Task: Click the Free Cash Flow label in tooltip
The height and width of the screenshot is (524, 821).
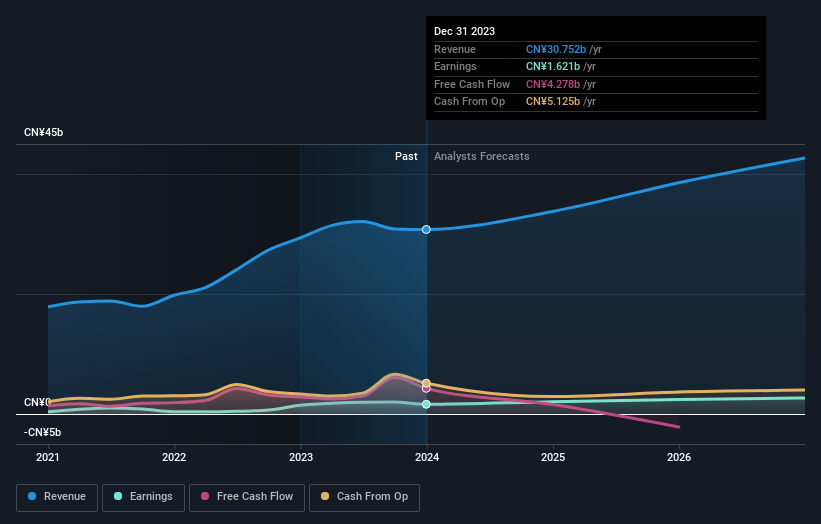Action: tap(472, 84)
